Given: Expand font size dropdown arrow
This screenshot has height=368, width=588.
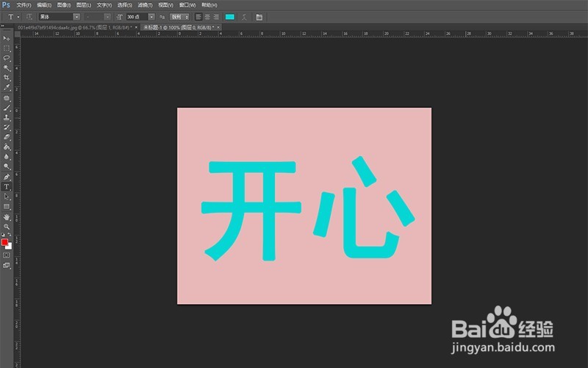Looking at the screenshot, I should [151, 17].
